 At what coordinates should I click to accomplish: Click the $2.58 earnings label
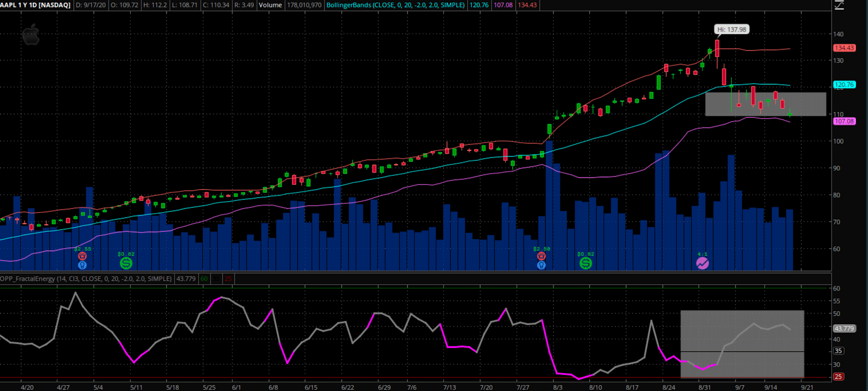point(541,249)
